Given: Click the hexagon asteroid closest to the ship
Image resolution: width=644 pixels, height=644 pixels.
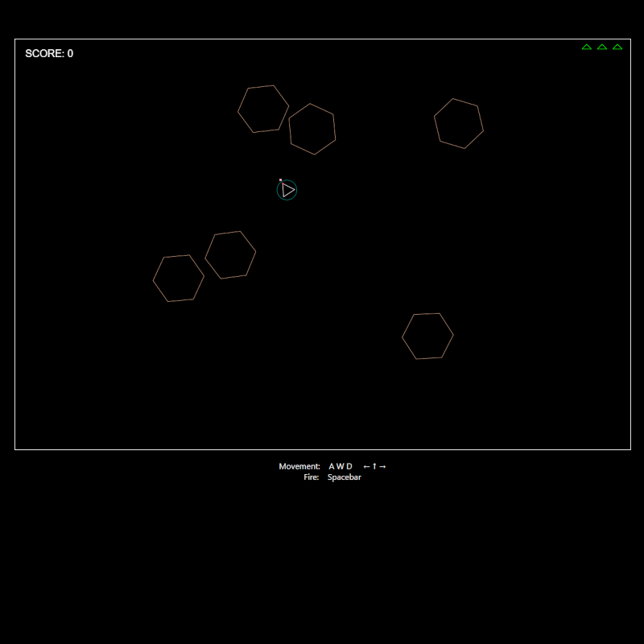Looking at the screenshot, I should (x=312, y=129).
